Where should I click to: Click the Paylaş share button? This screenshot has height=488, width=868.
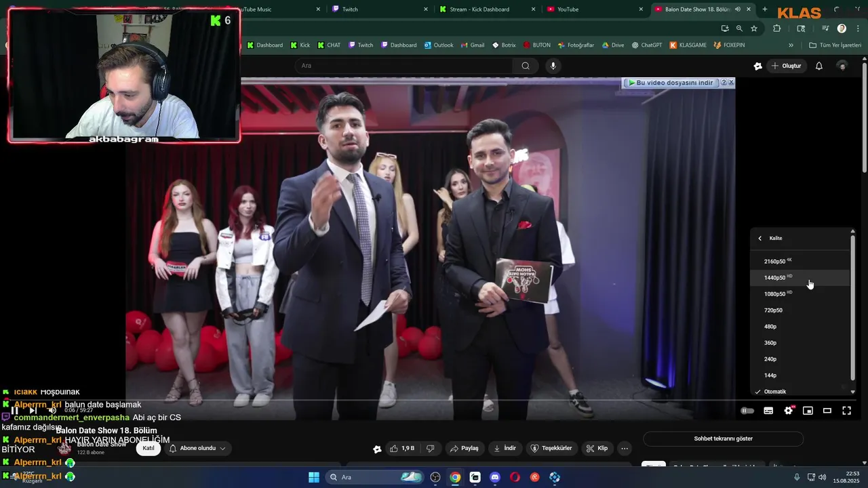(x=465, y=448)
